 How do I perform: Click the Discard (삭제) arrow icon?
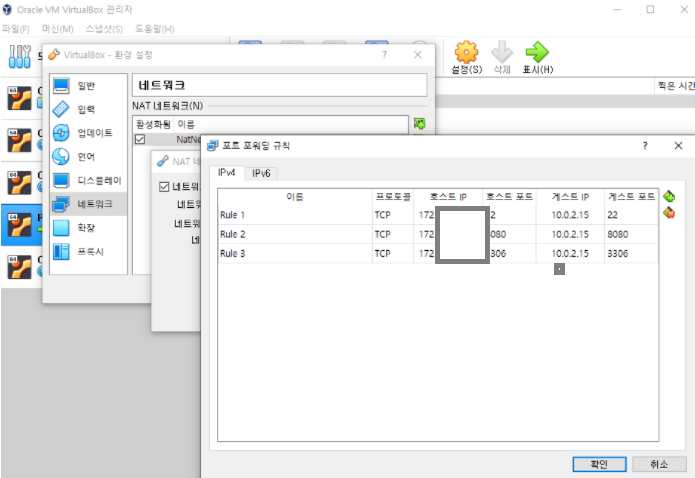(x=502, y=58)
